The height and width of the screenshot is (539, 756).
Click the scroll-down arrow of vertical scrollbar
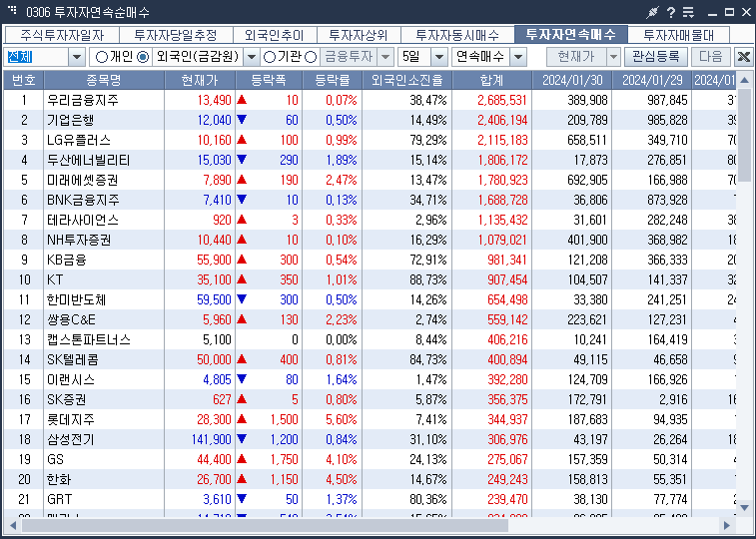point(744,508)
